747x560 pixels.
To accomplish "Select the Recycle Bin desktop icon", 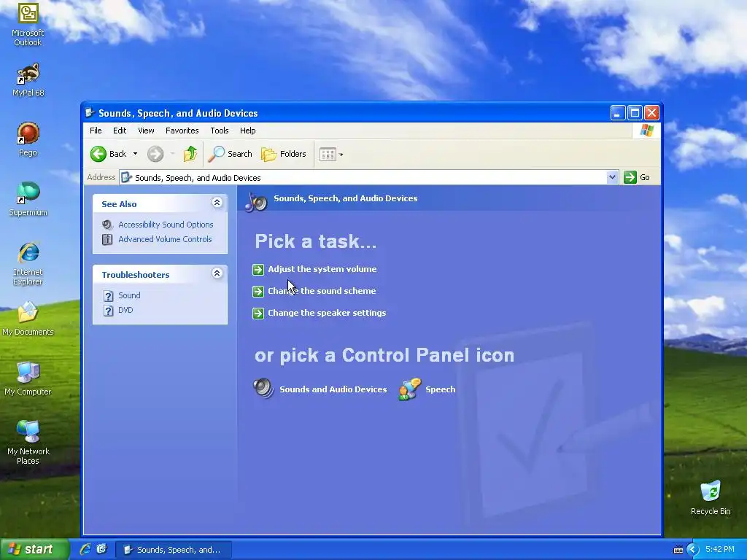I will [711, 498].
